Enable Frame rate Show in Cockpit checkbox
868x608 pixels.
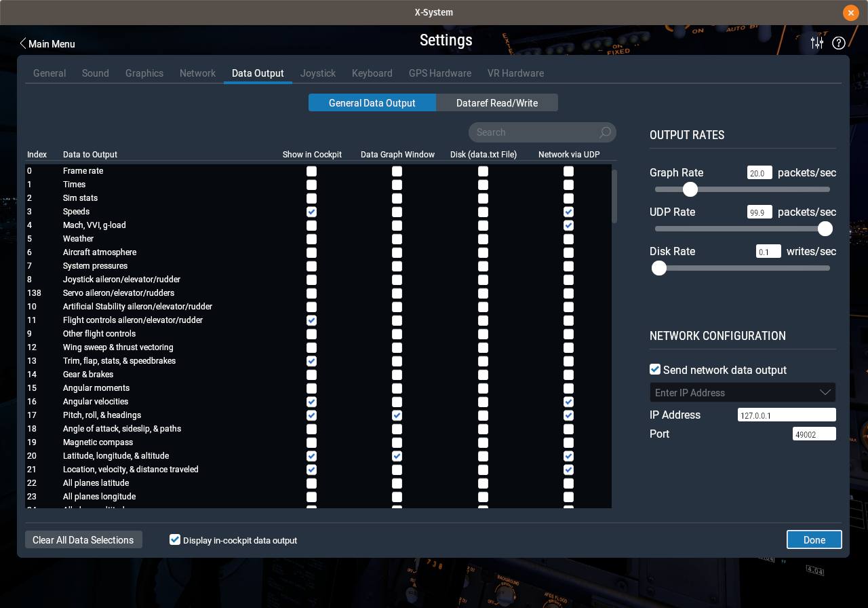pyautogui.click(x=311, y=171)
